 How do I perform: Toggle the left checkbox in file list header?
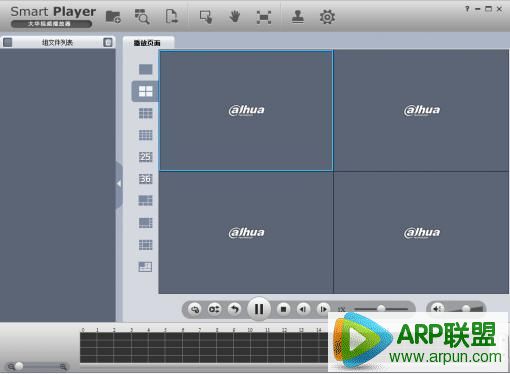pyautogui.click(x=8, y=42)
